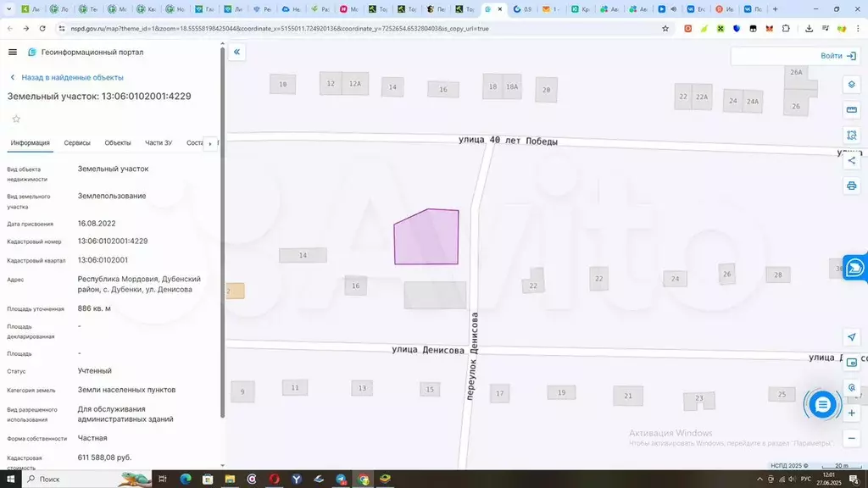The height and width of the screenshot is (488, 868).
Task: Switch to the Части ЗУ tab
Action: (159, 142)
